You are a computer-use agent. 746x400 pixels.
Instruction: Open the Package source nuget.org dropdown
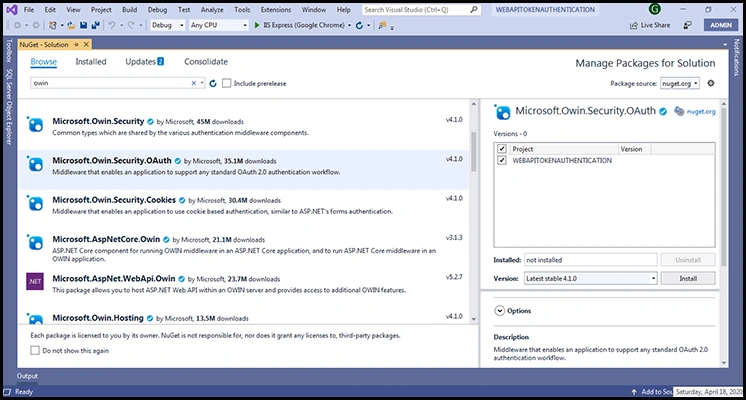point(680,83)
